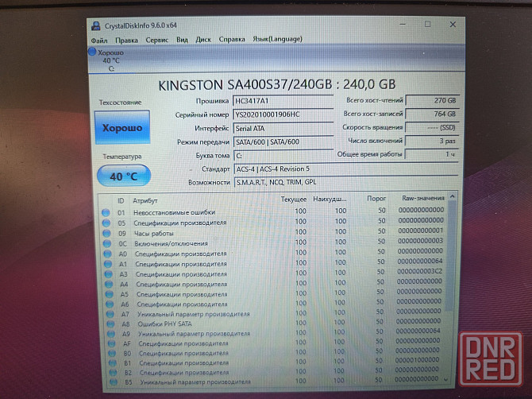Click the attribute list scroll up arrow
Image resolution: width=532 pixels, height=399 pixels.
click(452, 196)
